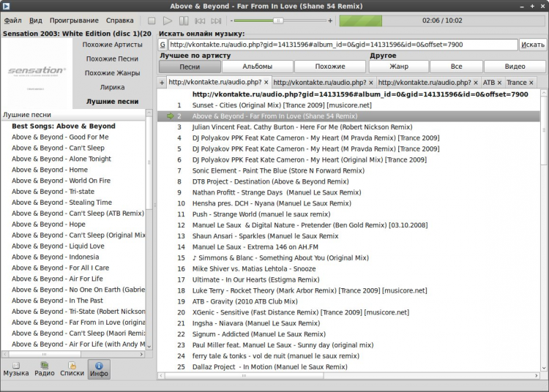The width and height of the screenshot is (549, 392).
Task: Open the Списки panel icon
Action: (72, 369)
